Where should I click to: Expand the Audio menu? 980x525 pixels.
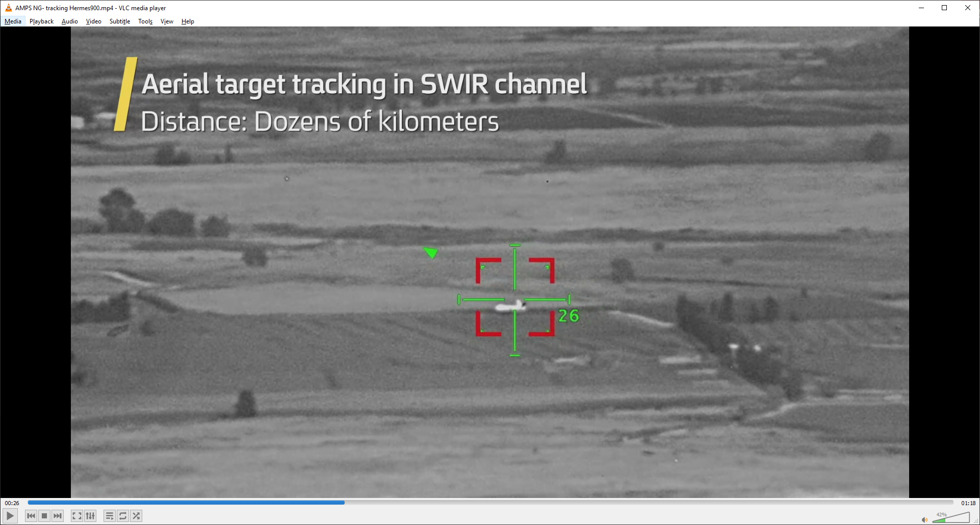(69, 21)
